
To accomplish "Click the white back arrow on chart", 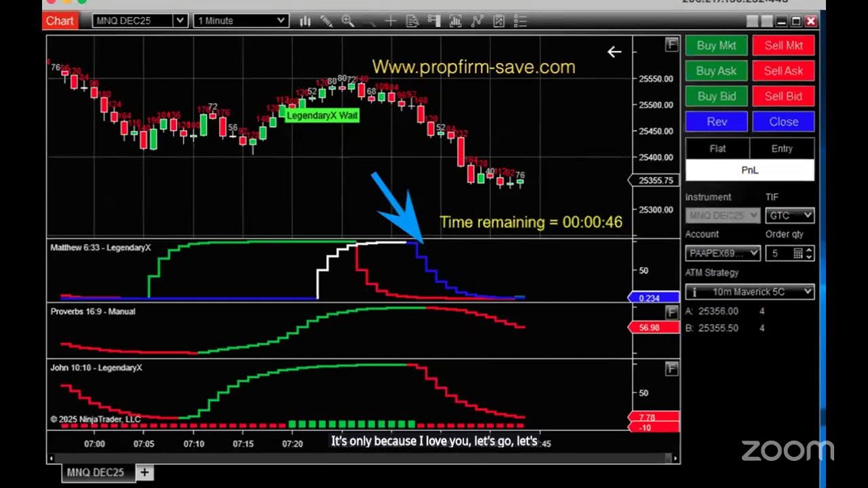I will [614, 52].
